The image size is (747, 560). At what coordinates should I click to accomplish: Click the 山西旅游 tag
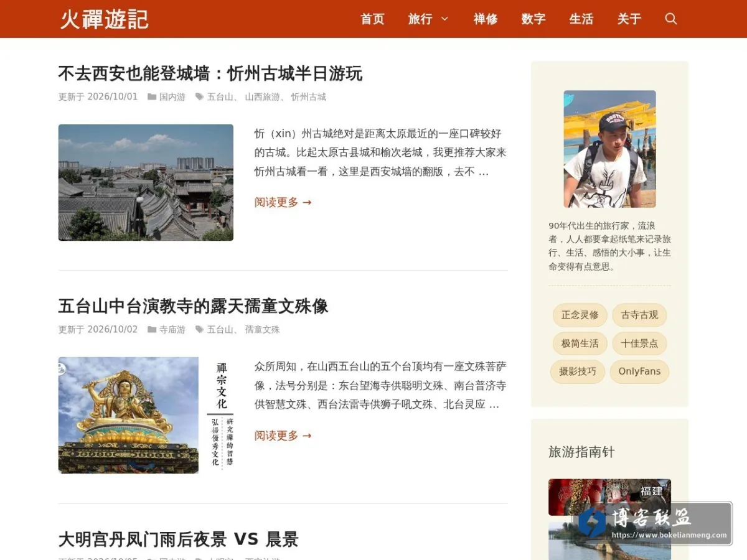click(262, 97)
